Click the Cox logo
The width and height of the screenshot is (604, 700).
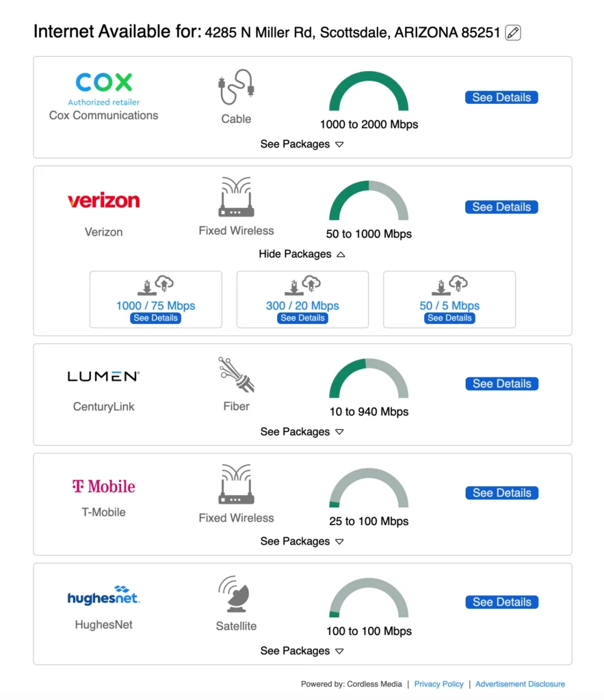pyautogui.click(x=104, y=83)
